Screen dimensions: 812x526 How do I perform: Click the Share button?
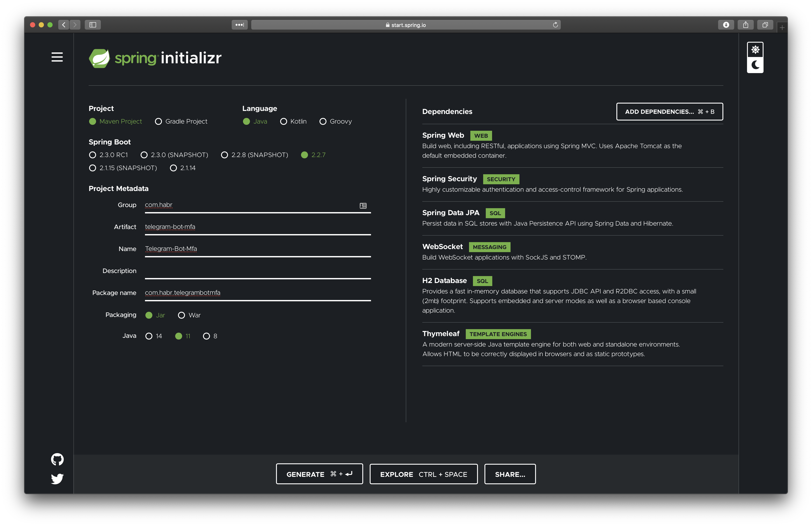pos(510,474)
